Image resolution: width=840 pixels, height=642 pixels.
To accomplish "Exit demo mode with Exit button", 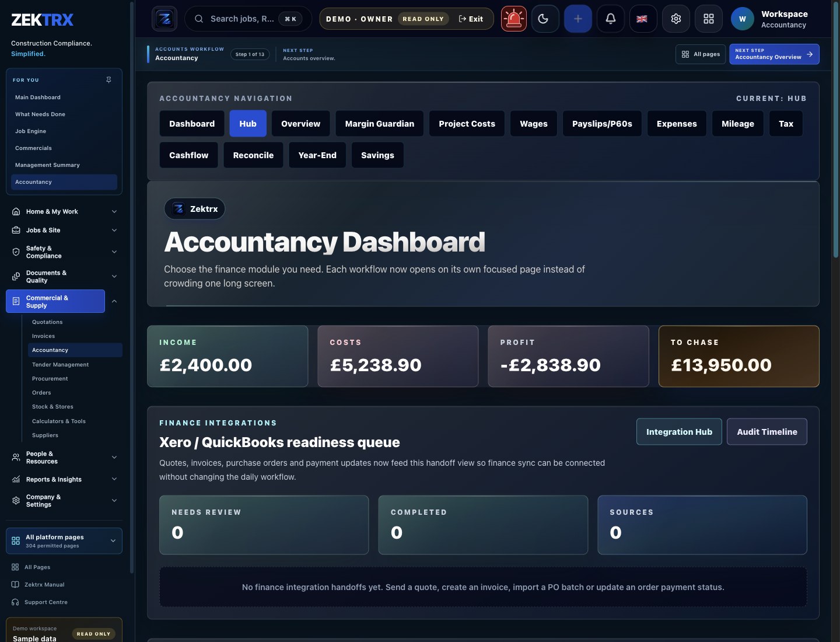I will (x=471, y=19).
